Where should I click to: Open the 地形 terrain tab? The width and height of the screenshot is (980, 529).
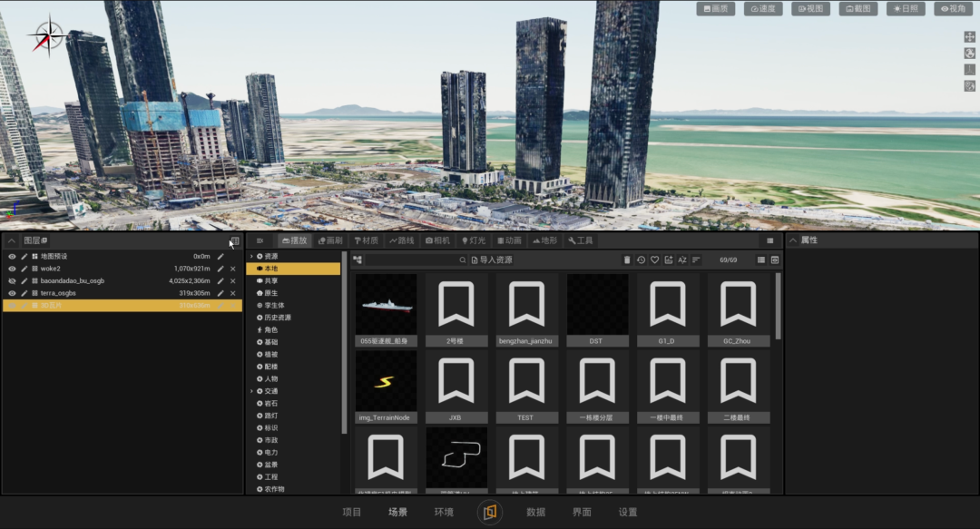(x=545, y=240)
